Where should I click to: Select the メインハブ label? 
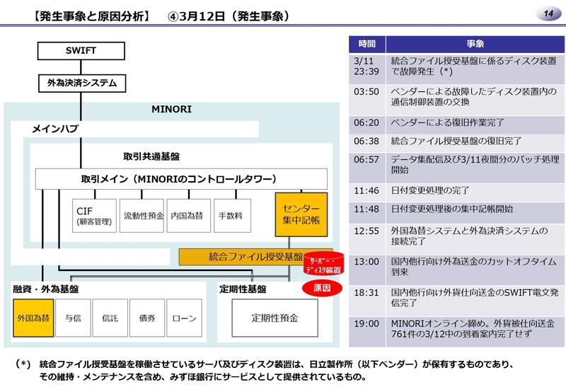[55, 129]
